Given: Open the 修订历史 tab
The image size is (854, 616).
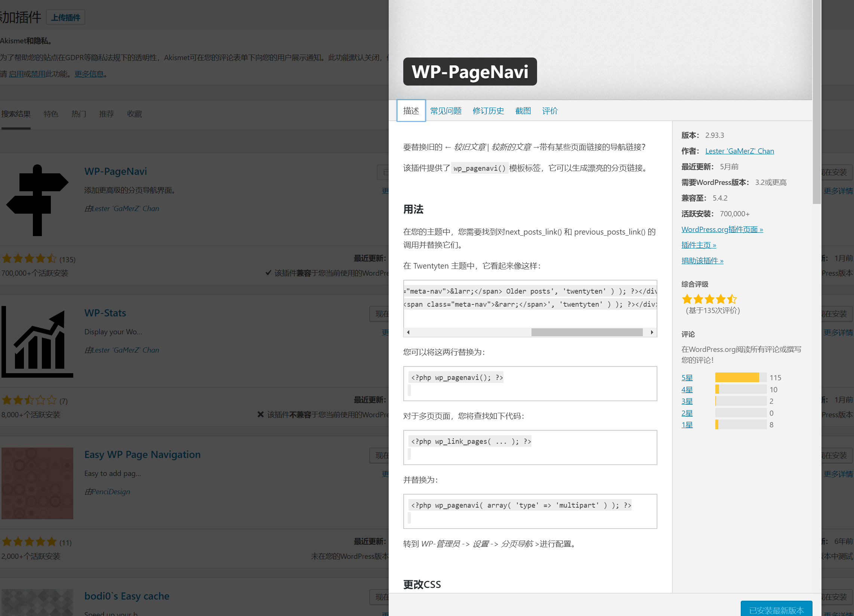Looking at the screenshot, I should pos(488,111).
